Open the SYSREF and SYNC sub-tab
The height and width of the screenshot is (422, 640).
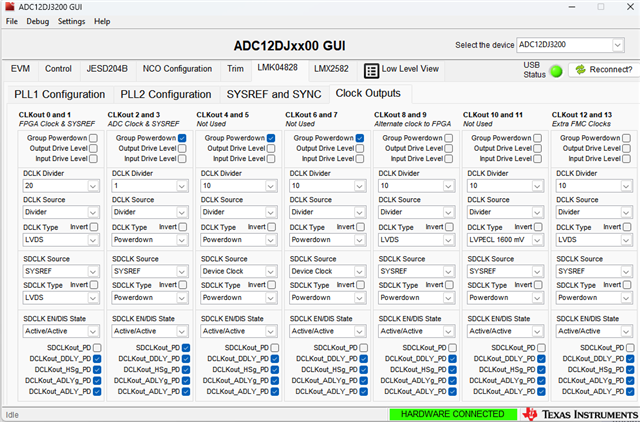click(274, 94)
